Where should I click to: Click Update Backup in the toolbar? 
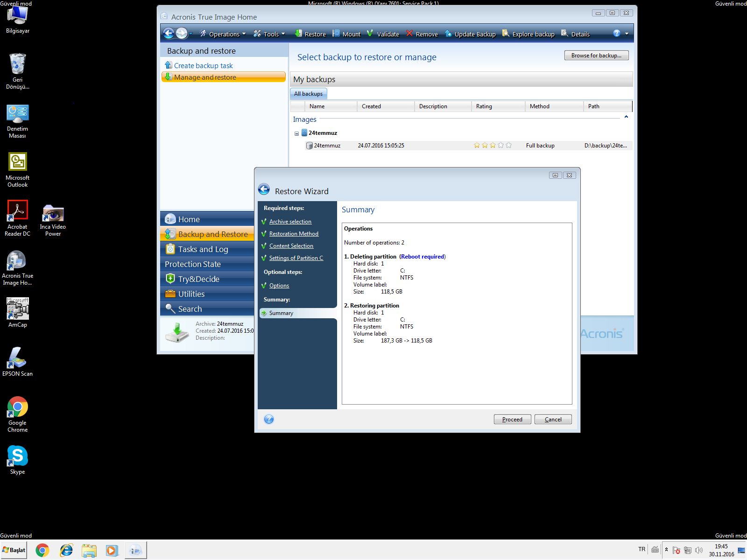tap(470, 34)
